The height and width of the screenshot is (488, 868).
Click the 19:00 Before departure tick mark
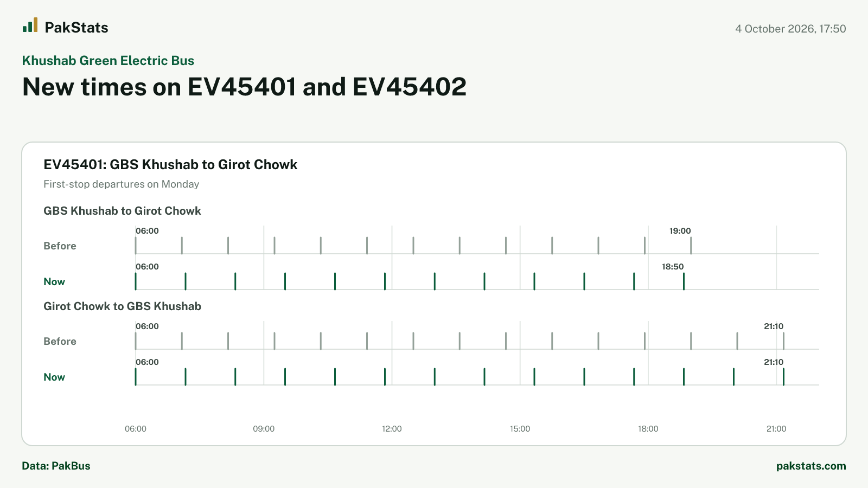click(691, 246)
